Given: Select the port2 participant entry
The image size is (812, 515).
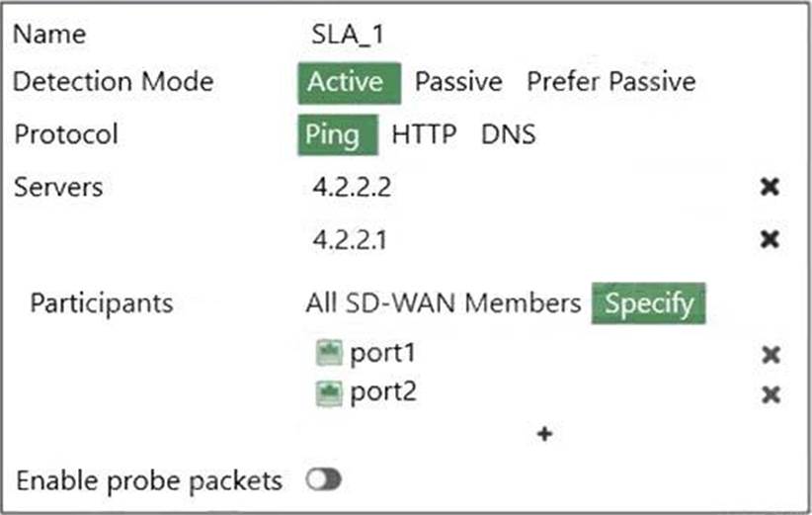Looking at the screenshot, I should pyautogui.click(x=383, y=393).
